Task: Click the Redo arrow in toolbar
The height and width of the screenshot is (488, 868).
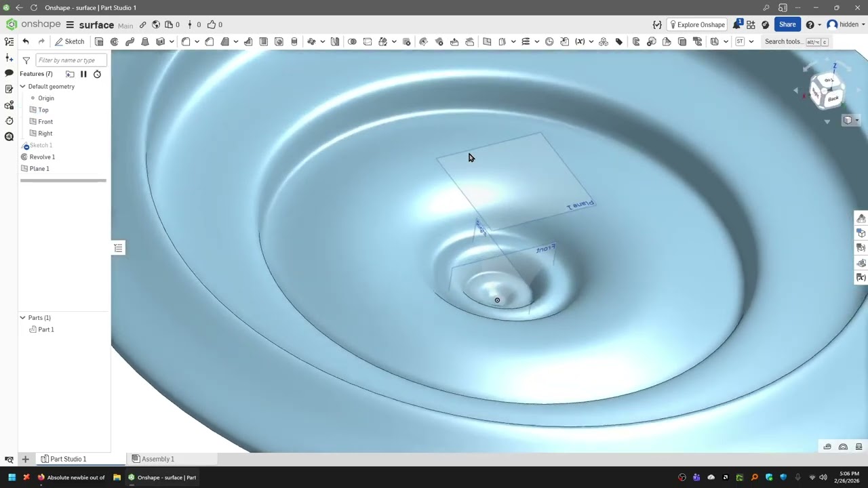Action: pos(41,41)
